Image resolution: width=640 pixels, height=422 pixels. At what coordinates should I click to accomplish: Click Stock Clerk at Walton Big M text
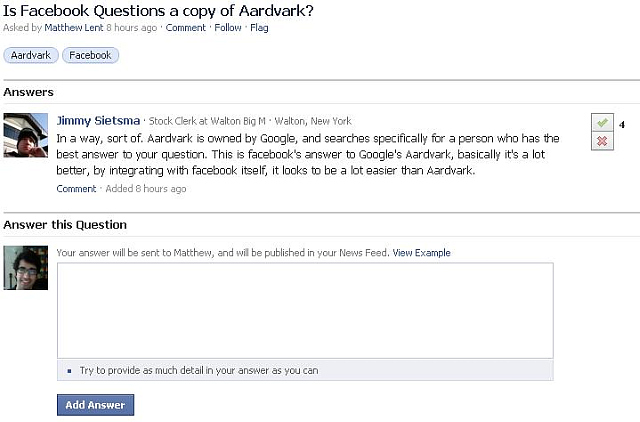pos(207,121)
